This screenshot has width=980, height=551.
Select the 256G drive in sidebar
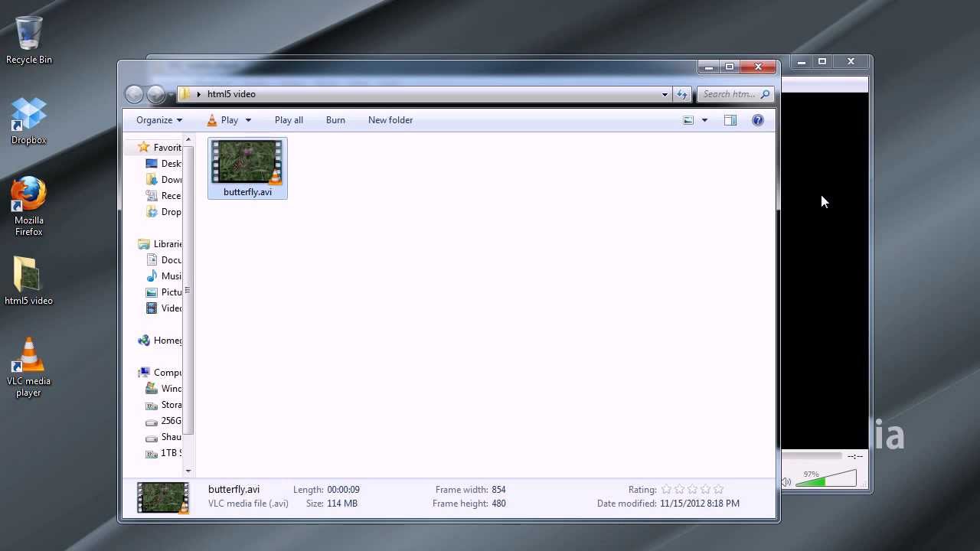(x=164, y=421)
